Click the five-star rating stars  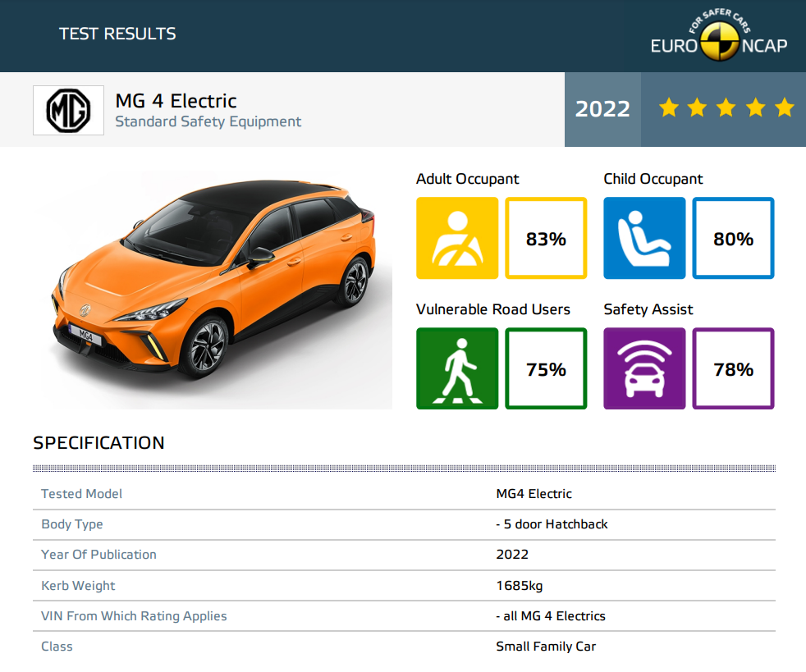pyautogui.click(x=726, y=108)
